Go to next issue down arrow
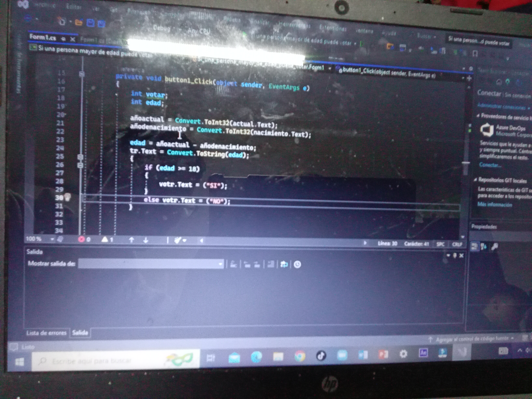Viewport: 532px width, 399px height. point(146,240)
